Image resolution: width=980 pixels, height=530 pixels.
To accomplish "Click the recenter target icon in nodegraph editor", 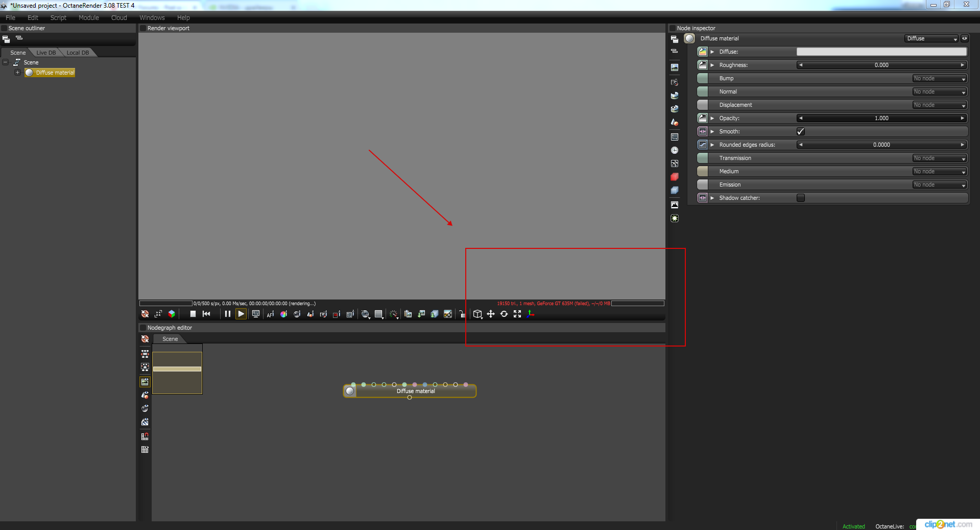I will pos(145,339).
